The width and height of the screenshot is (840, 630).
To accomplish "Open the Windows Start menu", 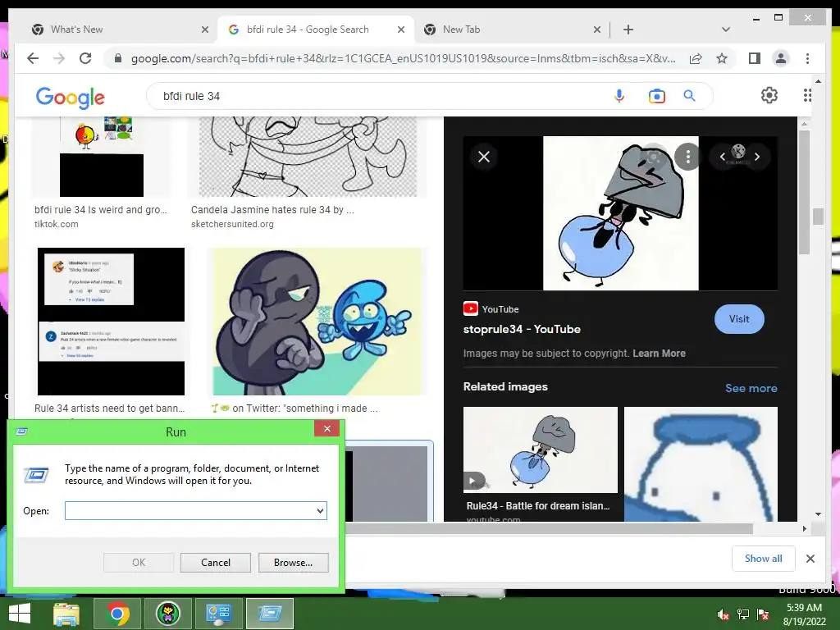I will [x=20, y=614].
